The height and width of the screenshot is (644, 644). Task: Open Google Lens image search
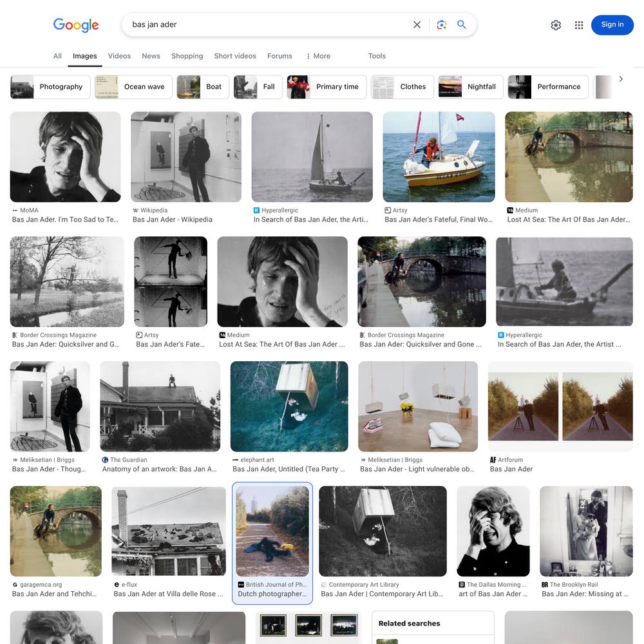coord(441,24)
